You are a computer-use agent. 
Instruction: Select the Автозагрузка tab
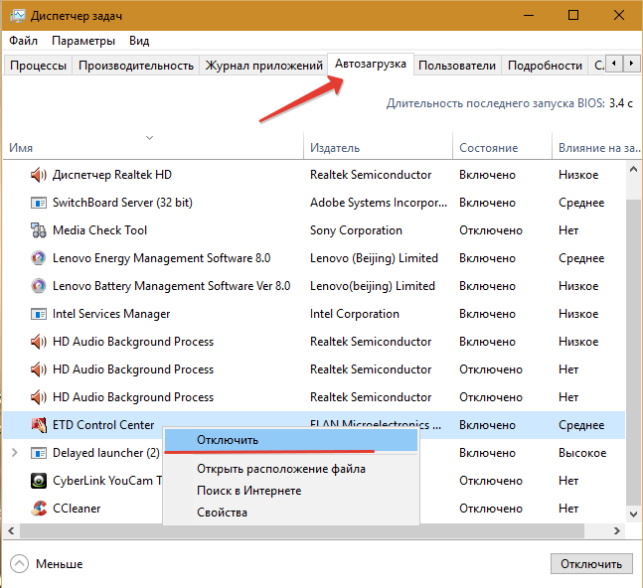click(x=370, y=64)
